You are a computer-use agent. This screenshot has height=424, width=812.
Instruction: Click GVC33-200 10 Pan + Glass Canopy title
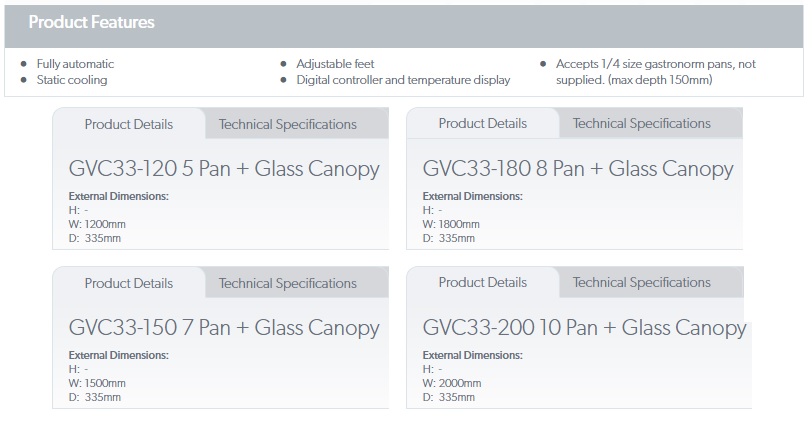coord(584,328)
